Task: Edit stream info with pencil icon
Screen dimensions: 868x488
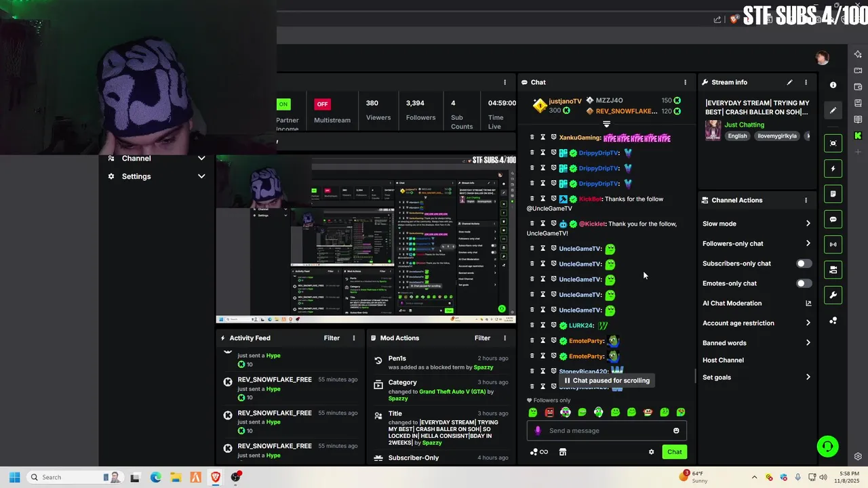Action: click(x=789, y=82)
